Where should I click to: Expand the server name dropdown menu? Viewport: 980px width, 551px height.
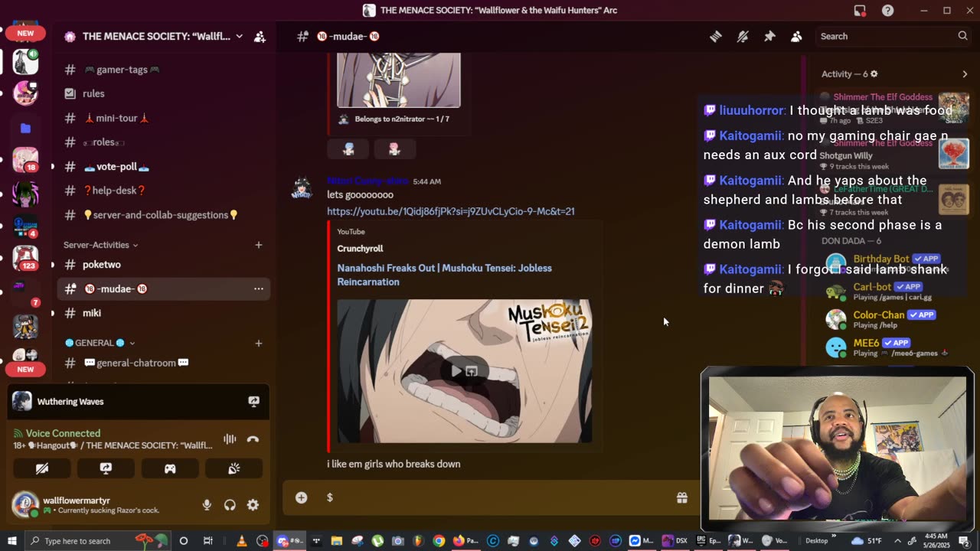(x=239, y=36)
